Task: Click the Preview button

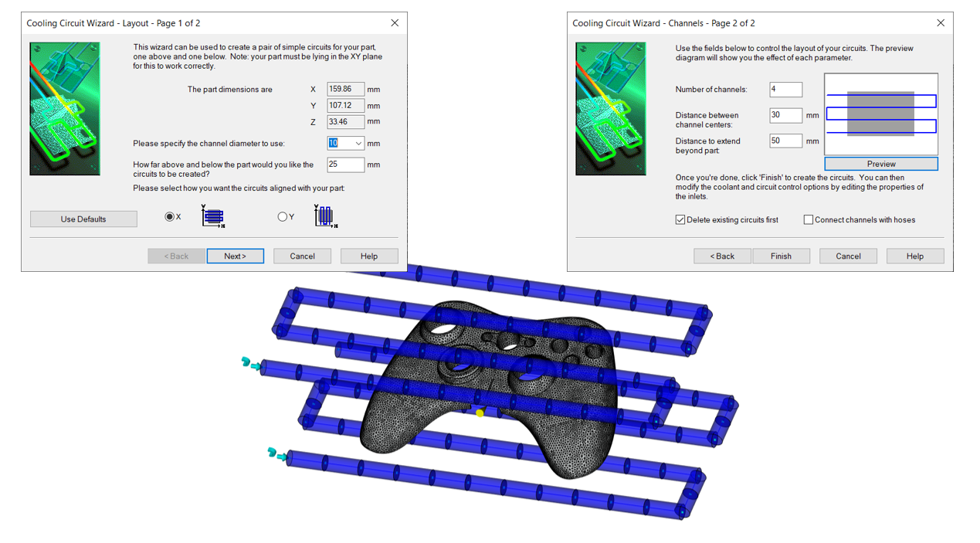Action: coord(881,164)
